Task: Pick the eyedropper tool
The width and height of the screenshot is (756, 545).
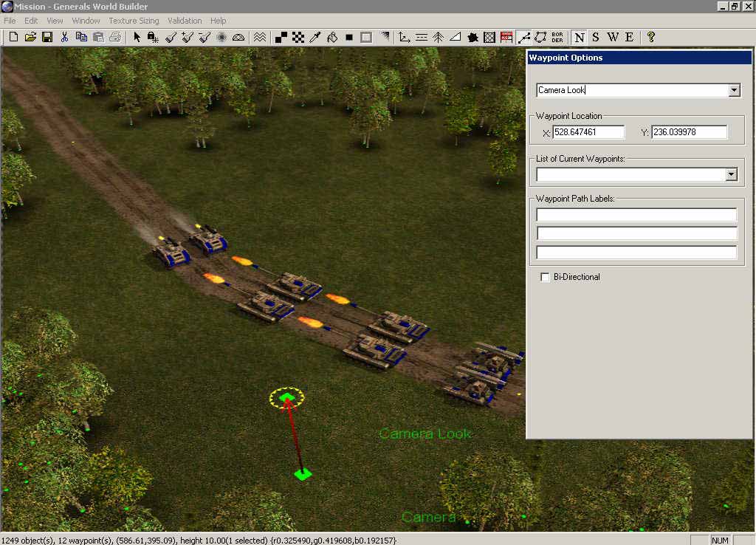Action: [x=315, y=37]
